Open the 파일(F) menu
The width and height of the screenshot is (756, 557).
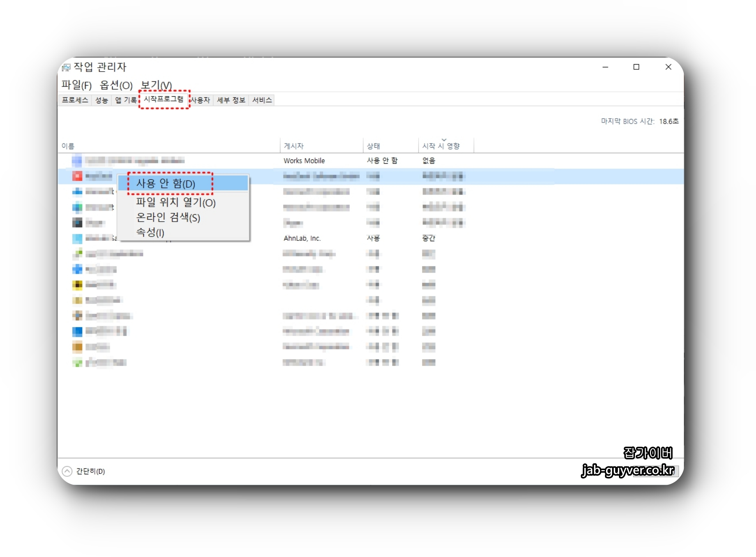(x=76, y=85)
